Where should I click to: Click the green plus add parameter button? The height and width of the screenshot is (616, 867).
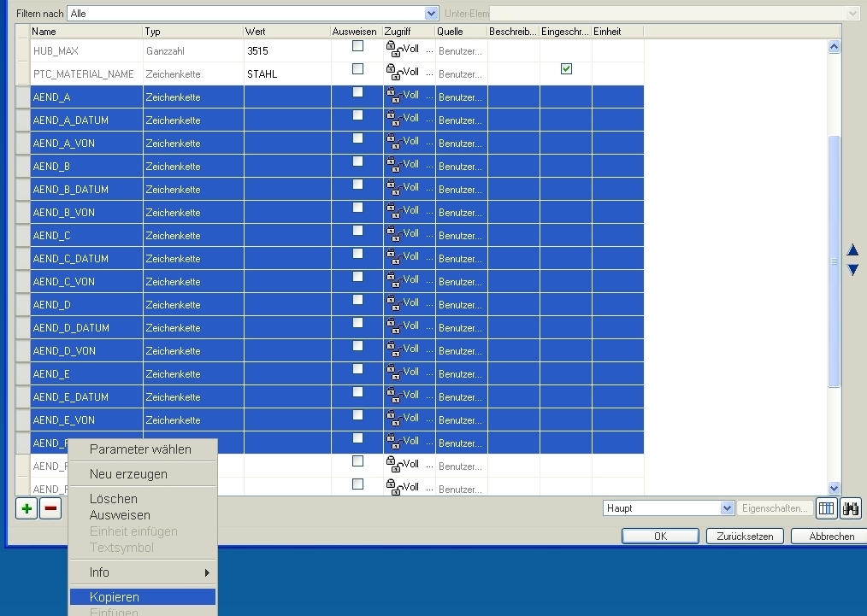tap(27, 509)
